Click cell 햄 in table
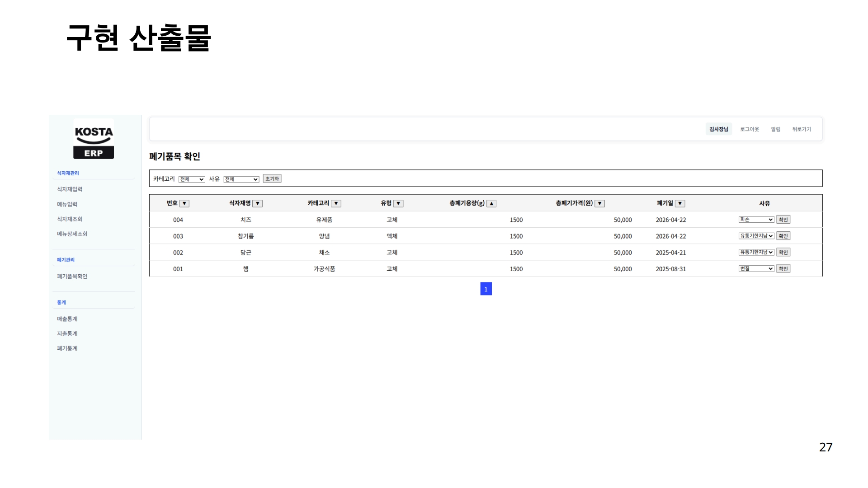The image size is (868, 488). [x=245, y=269]
